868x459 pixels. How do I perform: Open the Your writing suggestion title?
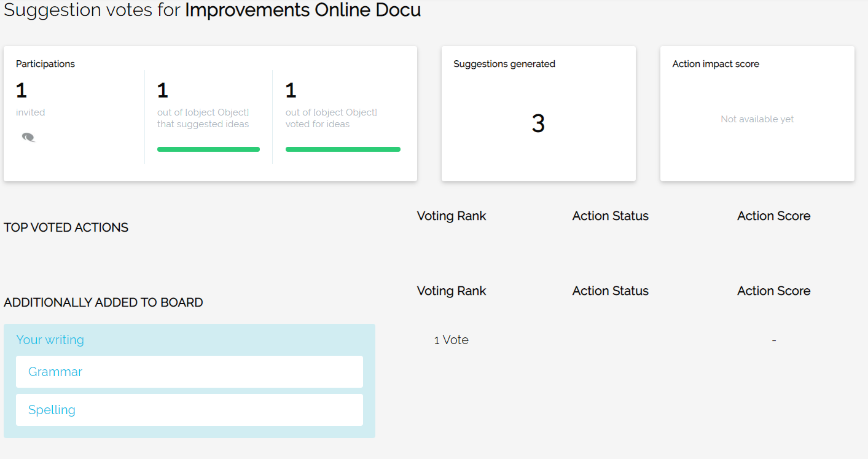click(50, 340)
